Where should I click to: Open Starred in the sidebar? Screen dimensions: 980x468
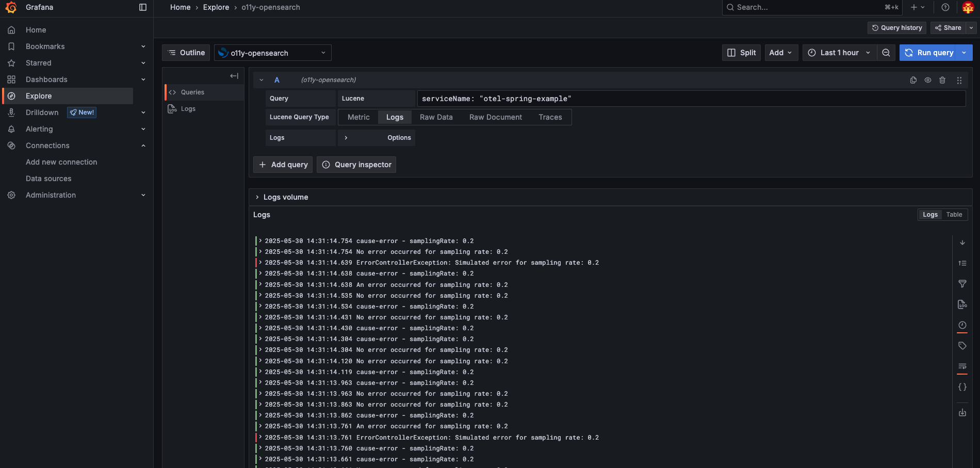click(39, 63)
